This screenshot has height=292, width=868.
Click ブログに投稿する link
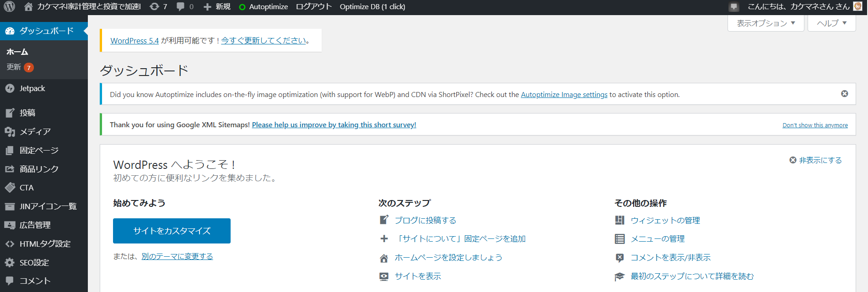(426, 221)
